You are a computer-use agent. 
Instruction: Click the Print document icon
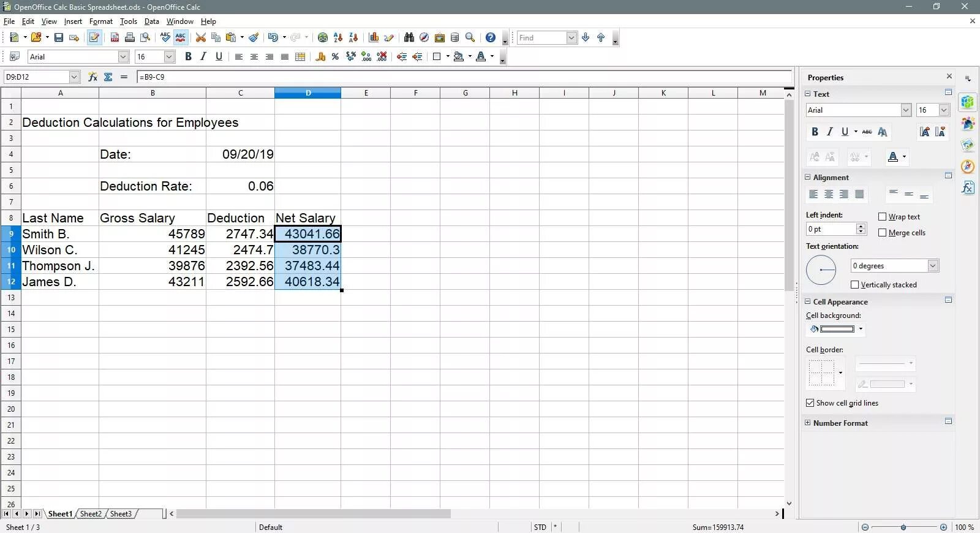coord(129,37)
